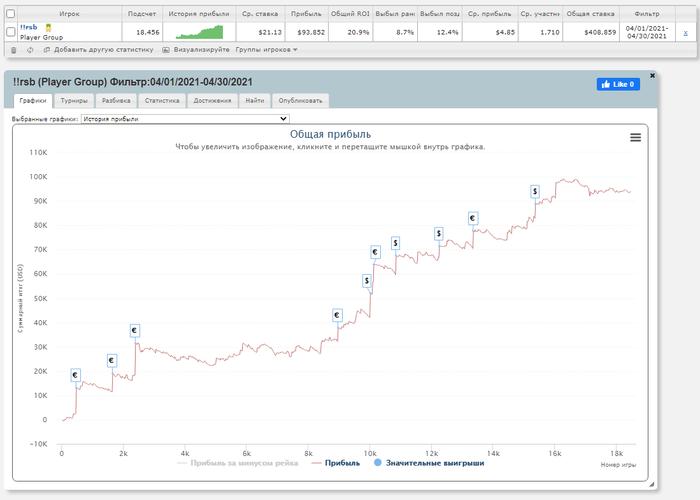Sort by the 'Игрок' column header
700x500 pixels.
(69, 14)
